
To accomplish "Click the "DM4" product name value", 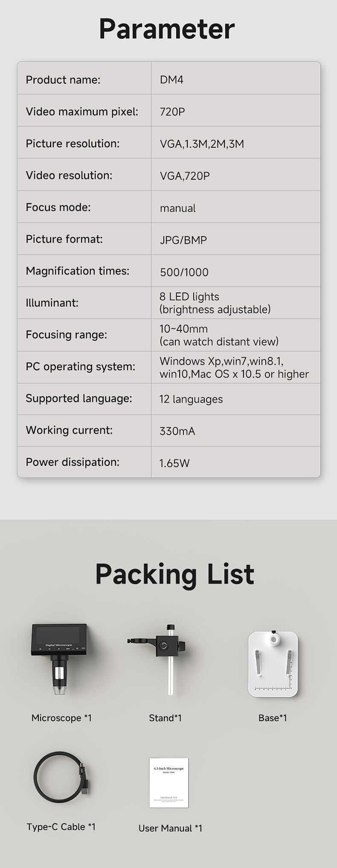I will point(171,80).
